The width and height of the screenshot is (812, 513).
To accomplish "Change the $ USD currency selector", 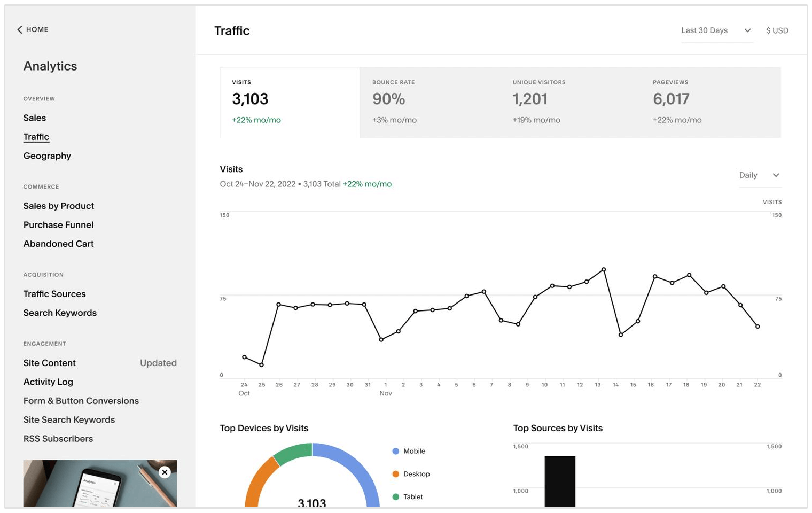I will coord(777,30).
